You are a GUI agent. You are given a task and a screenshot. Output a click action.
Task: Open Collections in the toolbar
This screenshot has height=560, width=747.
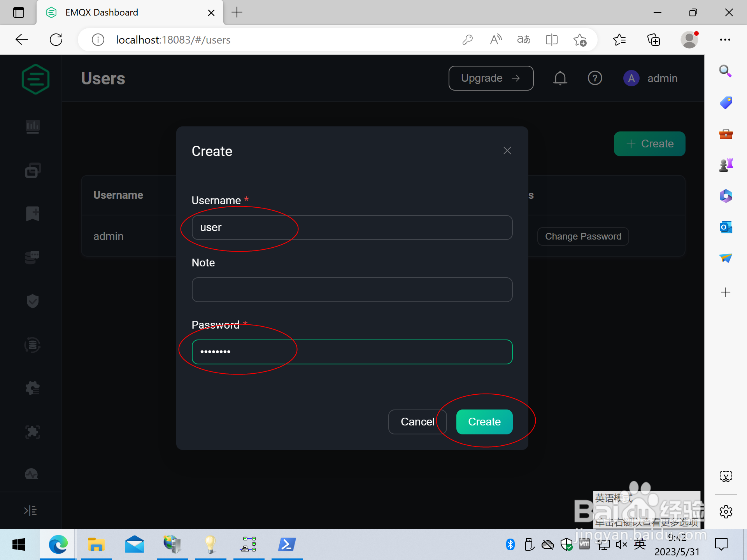(x=654, y=39)
